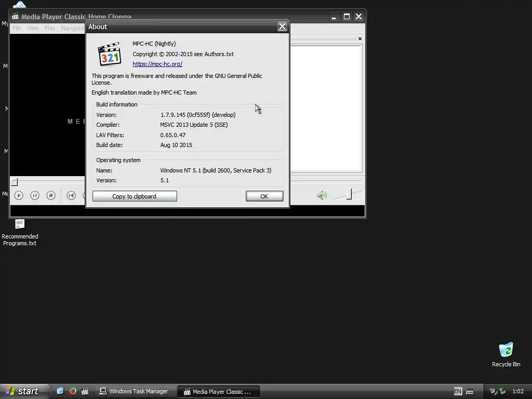The width and height of the screenshot is (532, 399).
Task: Click the MPC-HC 321 clapperboard logo
Action: [x=110, y=54]
